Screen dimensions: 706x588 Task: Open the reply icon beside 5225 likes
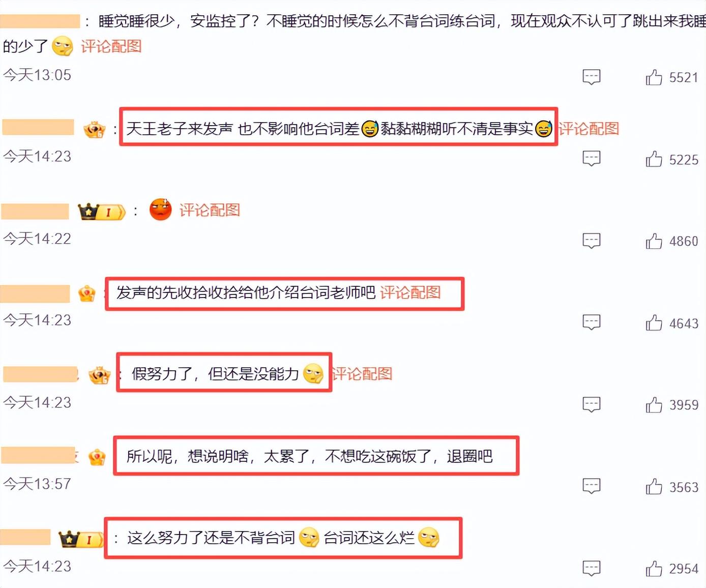pyautogui.click(x=591, y=159)
